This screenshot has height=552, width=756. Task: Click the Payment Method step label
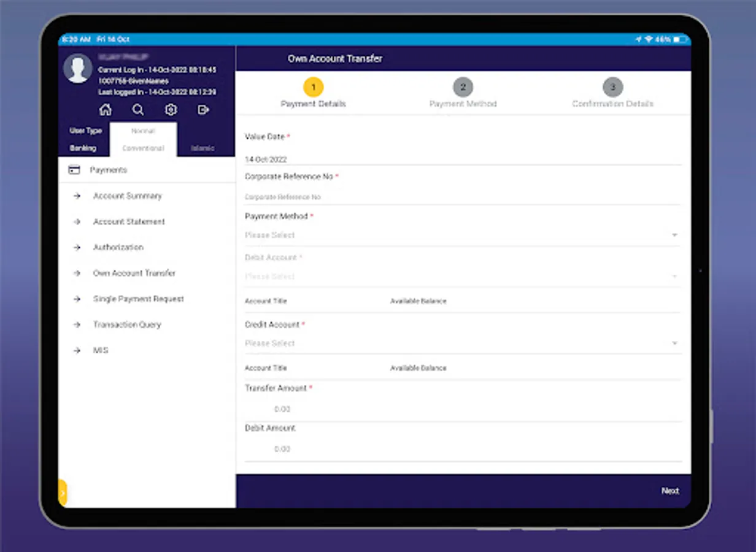(x=463, y=104)
